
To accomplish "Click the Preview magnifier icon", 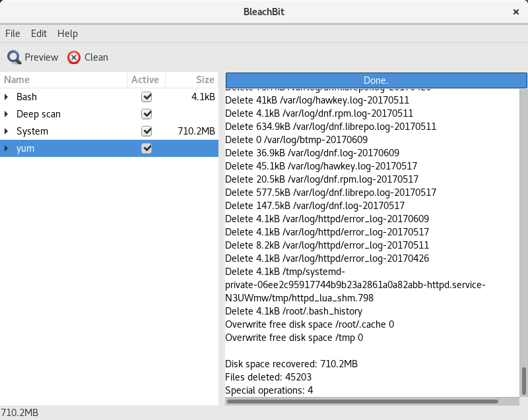I will click(14, 57).
